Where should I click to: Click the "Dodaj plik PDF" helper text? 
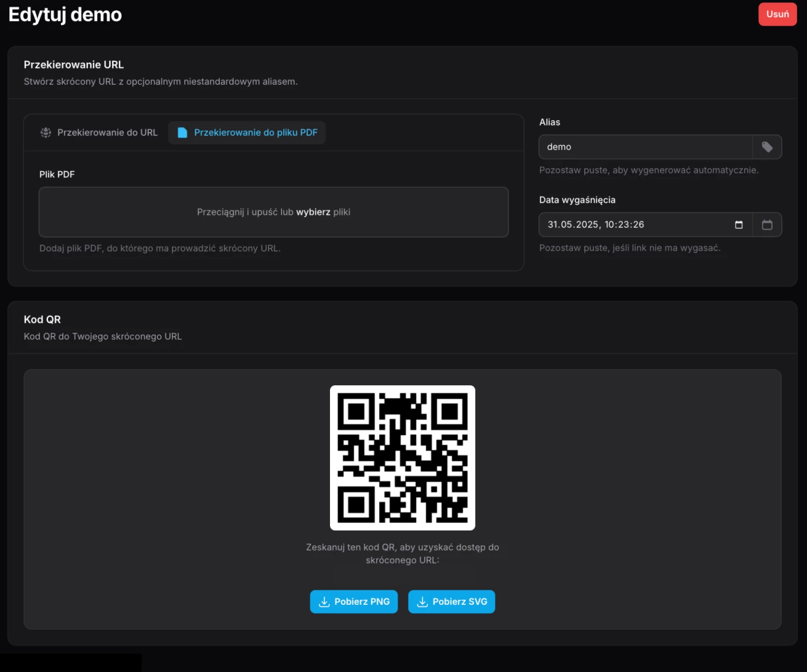click(x=160, y=248)
